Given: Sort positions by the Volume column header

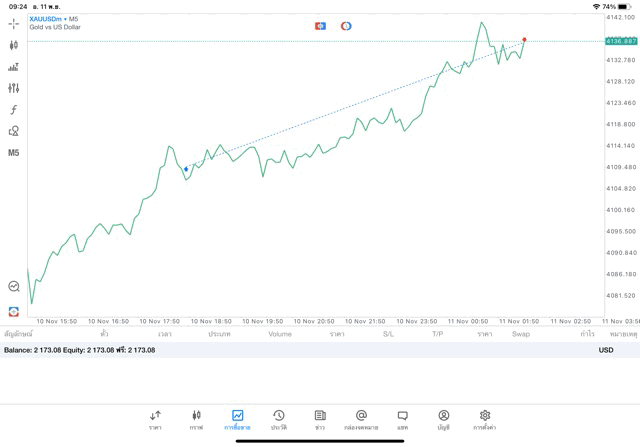Looking at the screenshot, I should (x=280, y=334).
